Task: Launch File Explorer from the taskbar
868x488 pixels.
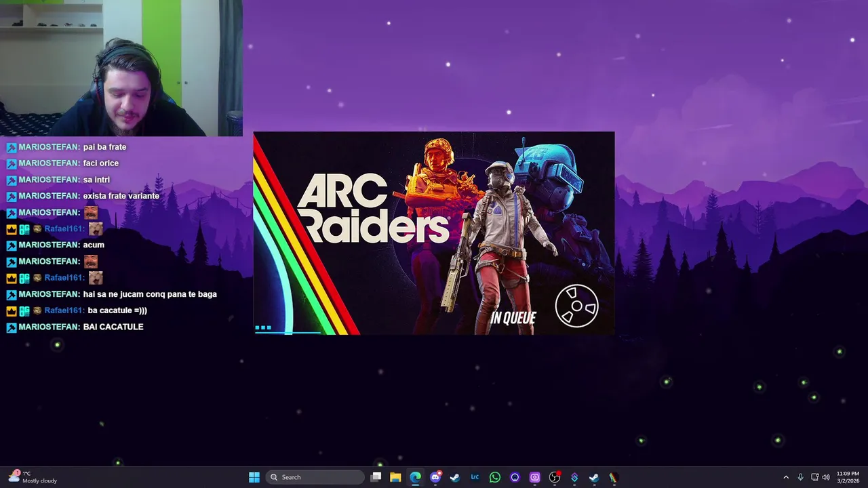Action: coord(395,477)
